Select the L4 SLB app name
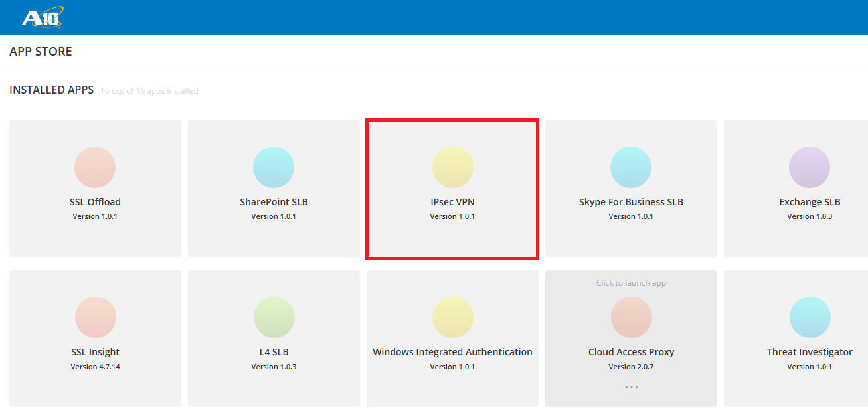Viewport: 868px width, 411px height. click(274, 352)
